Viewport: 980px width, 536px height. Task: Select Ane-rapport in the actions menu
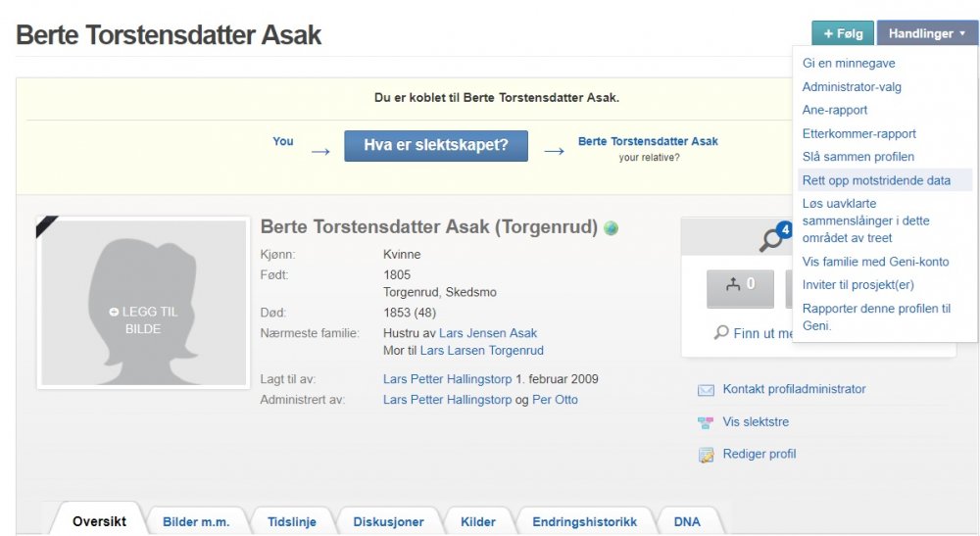(x=835, y=110)
